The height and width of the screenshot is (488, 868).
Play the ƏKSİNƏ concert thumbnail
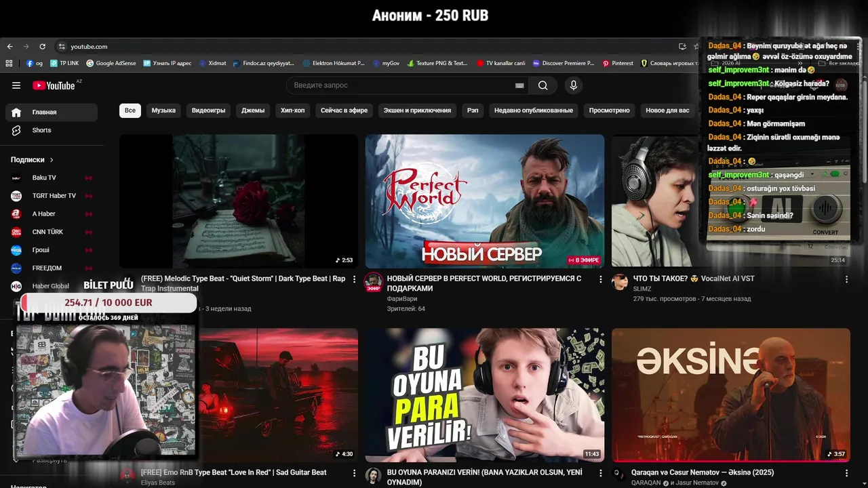click(730, 394)
